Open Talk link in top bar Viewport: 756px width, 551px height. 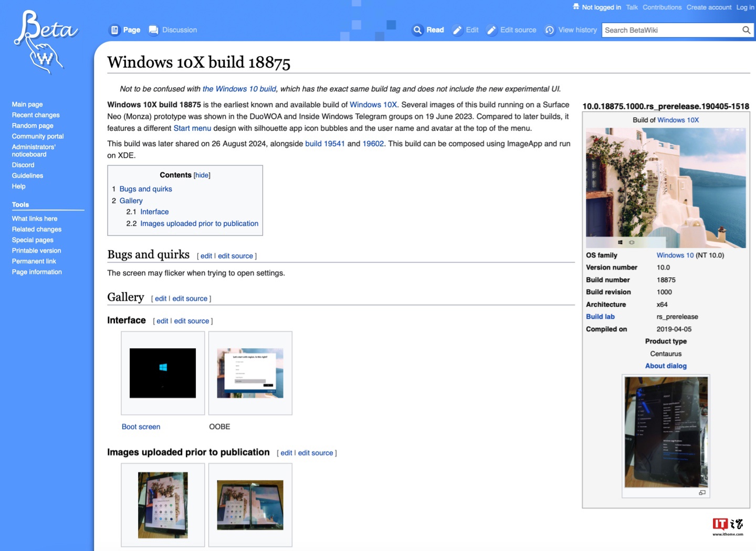point(632,7)
